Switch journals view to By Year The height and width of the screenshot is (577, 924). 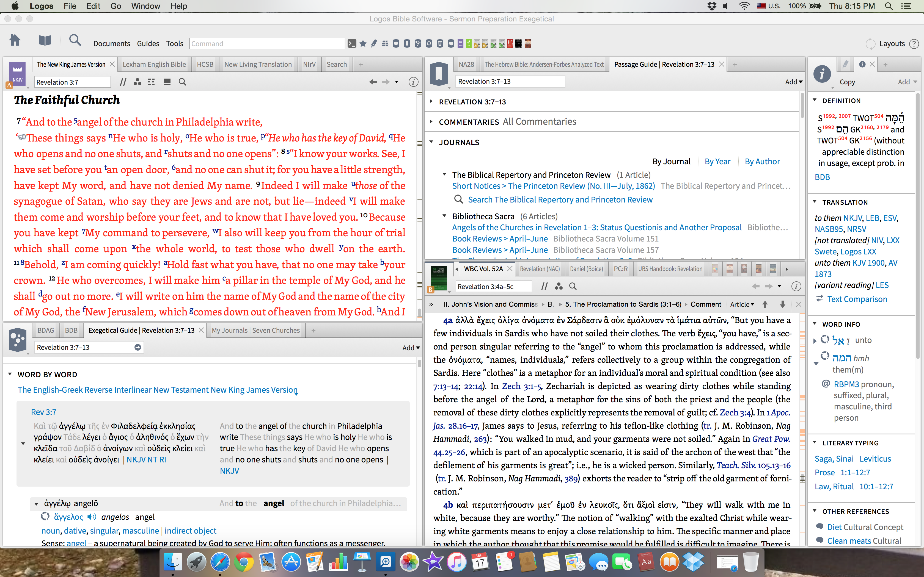click(717, 162)
